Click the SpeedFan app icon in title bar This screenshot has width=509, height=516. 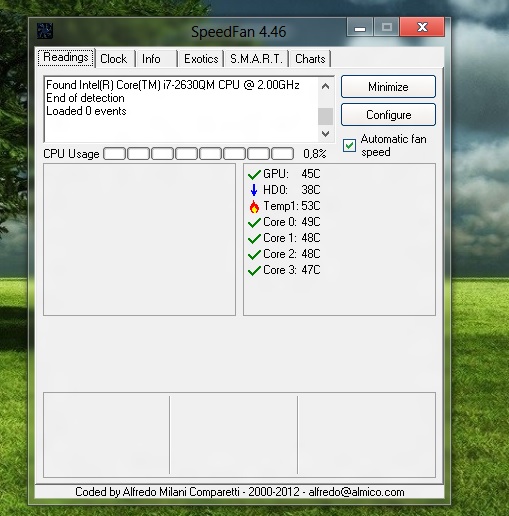tap(45, 31)
